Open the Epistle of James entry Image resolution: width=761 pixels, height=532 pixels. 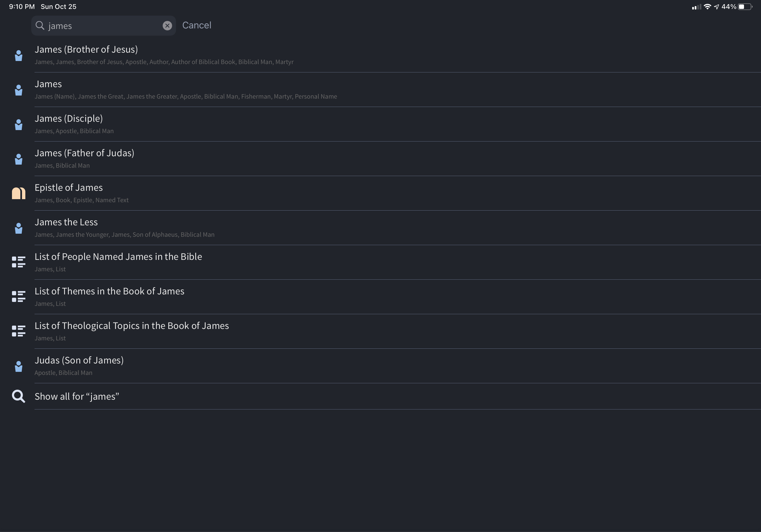(x=69, y=188)
